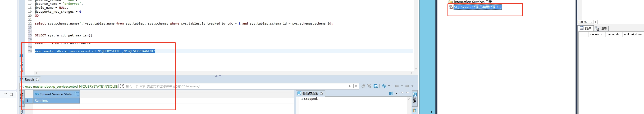This screenshot has height=114, width=644.
Task: Click the custom filter funnel icon
Action: (x=369, y=86)
